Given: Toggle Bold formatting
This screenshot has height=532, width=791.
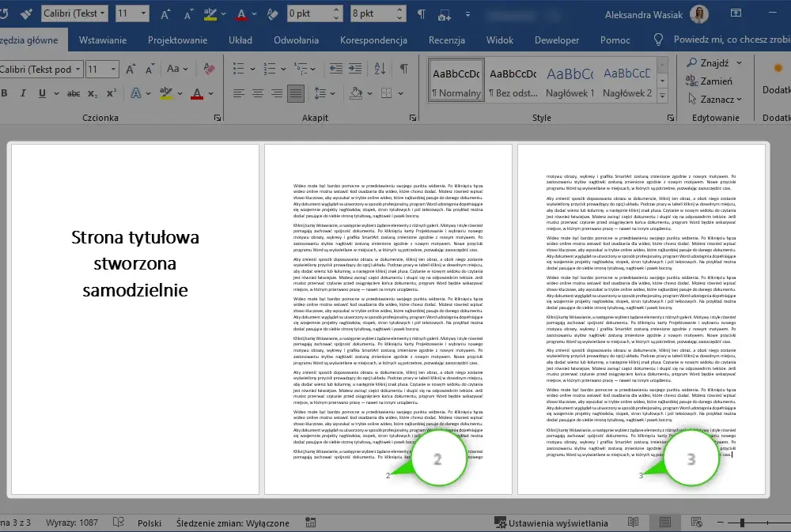Looking at the screenshot, I should pos(5,93).
